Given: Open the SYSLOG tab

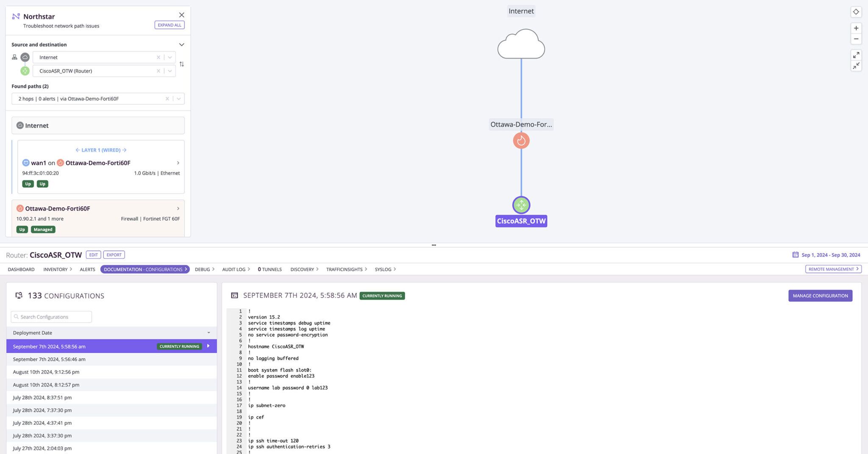Looking at the screenshot, I should [383, 269].
